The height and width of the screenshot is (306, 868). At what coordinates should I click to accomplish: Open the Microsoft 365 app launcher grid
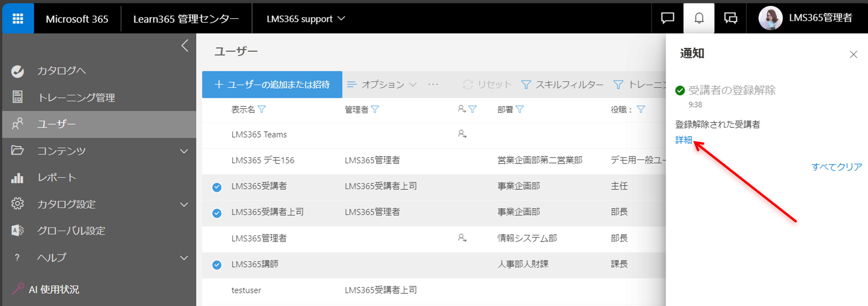click(18, 19)
